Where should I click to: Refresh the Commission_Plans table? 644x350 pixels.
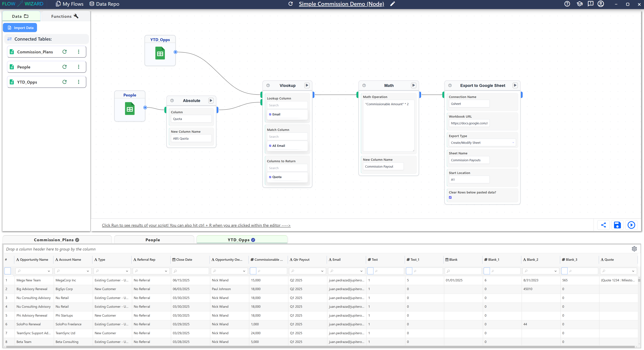(65, 52)
